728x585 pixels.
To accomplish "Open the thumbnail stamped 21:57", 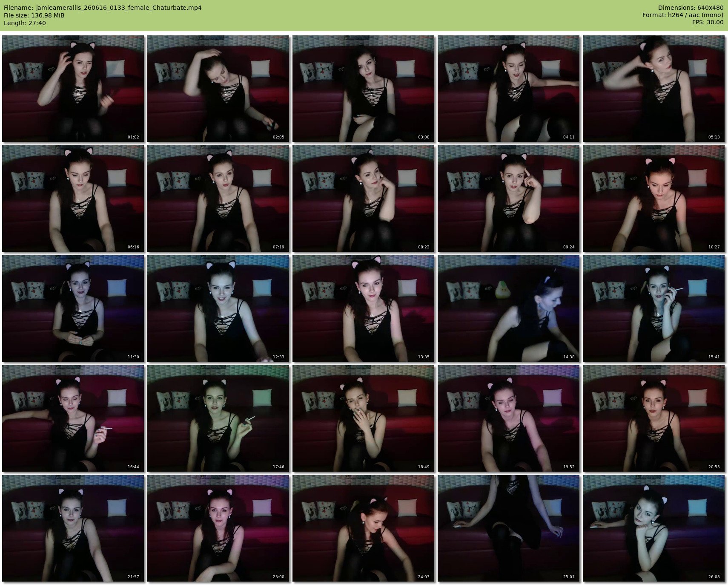I will point(73,528).
